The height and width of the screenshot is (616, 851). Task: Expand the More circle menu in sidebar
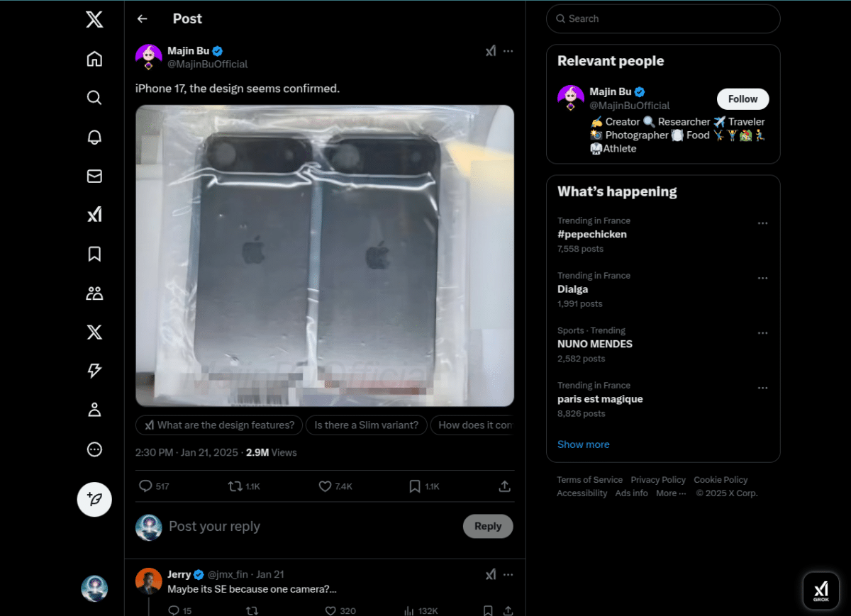[94, 449]
